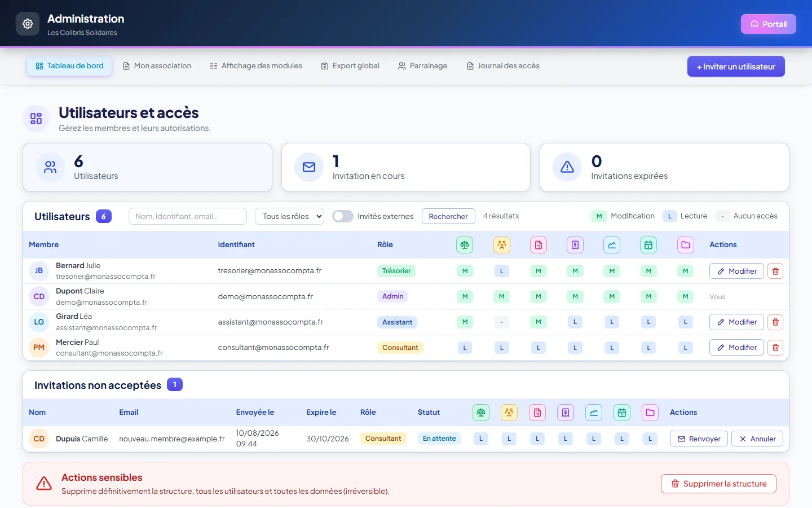Click the folder module icon in Invitations table

click(x=650, y=413)
